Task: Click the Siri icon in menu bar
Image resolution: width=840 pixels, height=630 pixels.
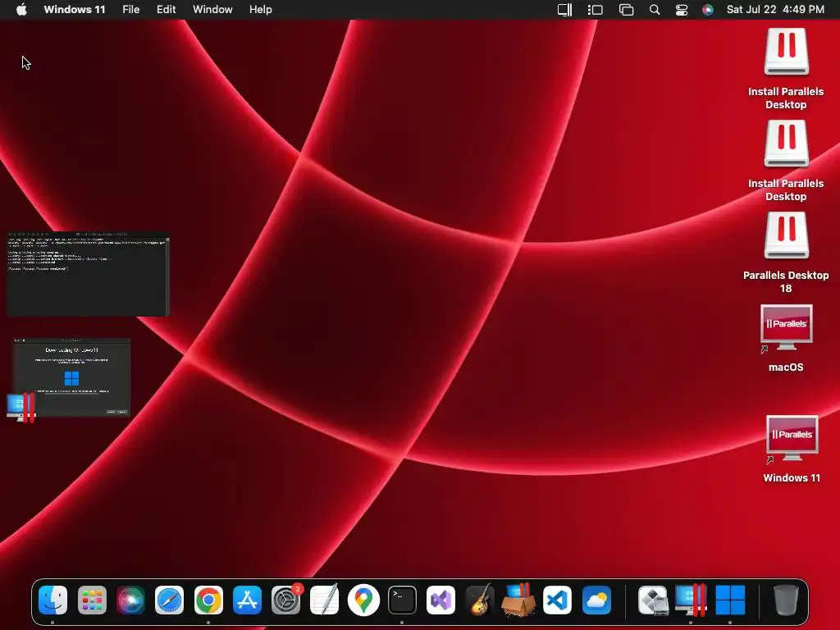Action: (x=708, y=10)
